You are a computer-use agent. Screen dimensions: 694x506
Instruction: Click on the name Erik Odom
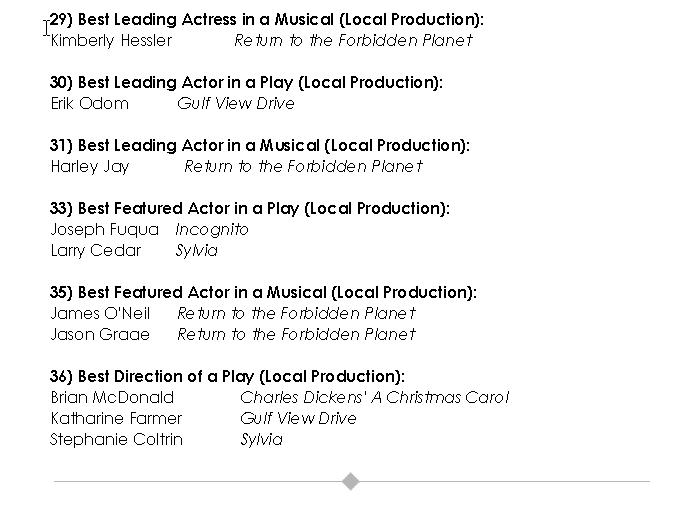89,103
